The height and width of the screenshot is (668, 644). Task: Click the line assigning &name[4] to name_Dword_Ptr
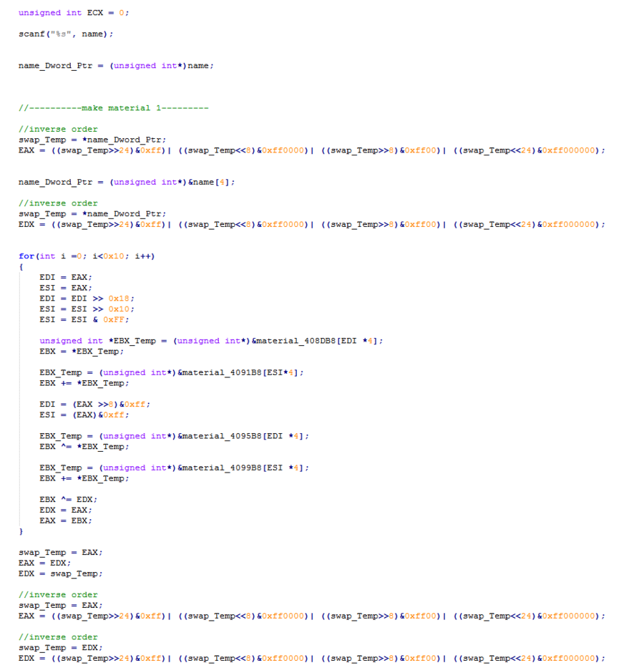pyautogui.click(x=126, y=182)
